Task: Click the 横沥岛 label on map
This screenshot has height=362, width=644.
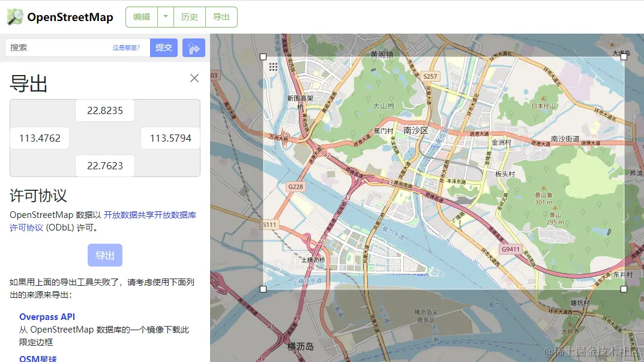Action: (301, 346)
